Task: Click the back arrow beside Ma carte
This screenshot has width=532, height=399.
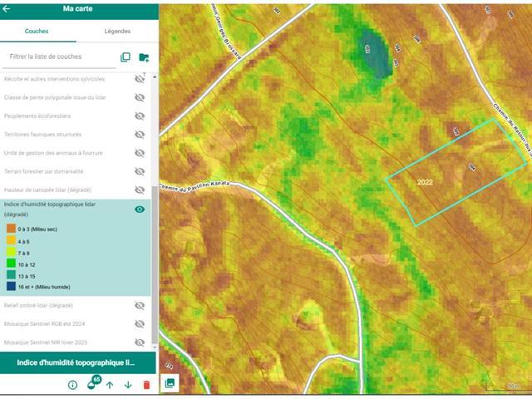Action: click(7, 9)
